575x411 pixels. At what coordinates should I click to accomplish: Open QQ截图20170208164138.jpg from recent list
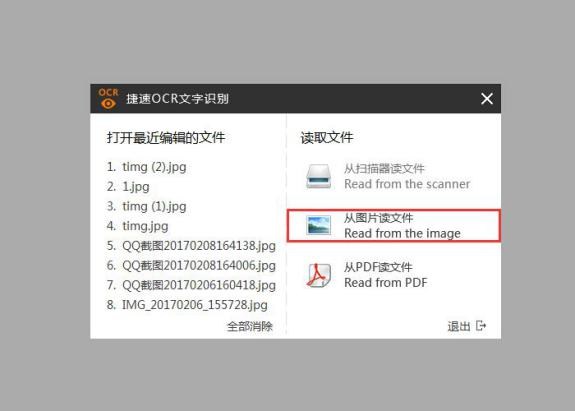point(191,246)
